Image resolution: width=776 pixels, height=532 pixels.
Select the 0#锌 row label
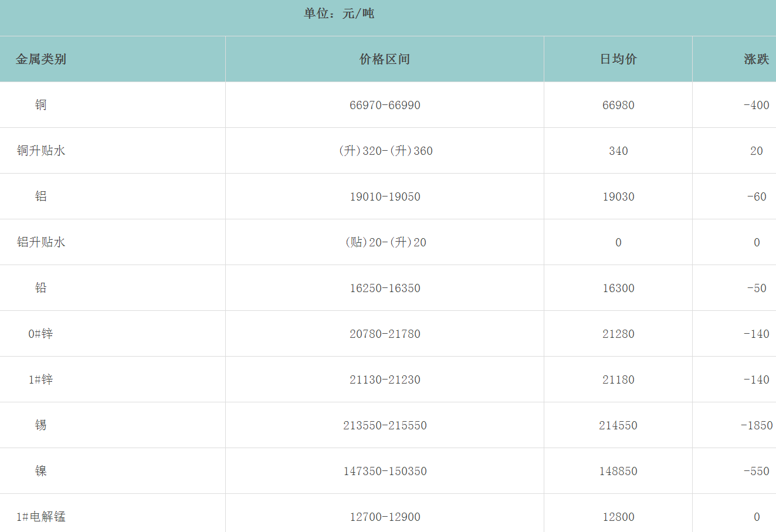[40, 334]
